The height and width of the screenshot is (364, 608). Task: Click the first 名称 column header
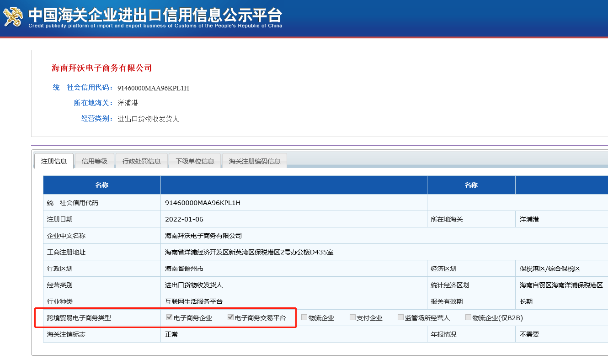pos(102,185)
